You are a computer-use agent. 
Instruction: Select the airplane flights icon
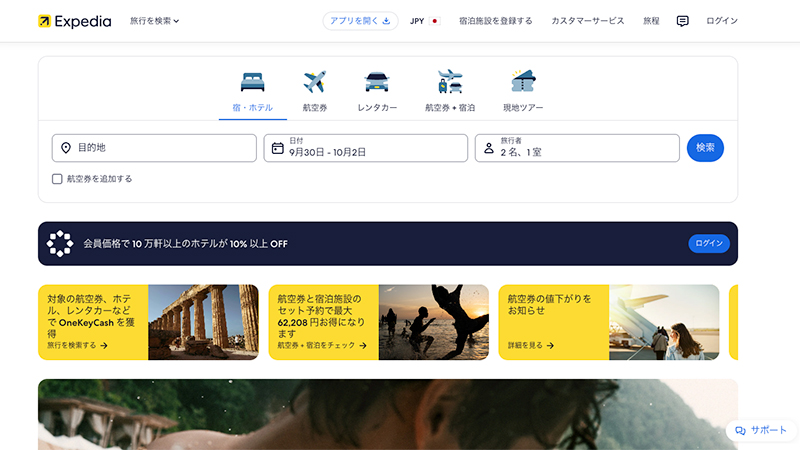coord(315,82)
